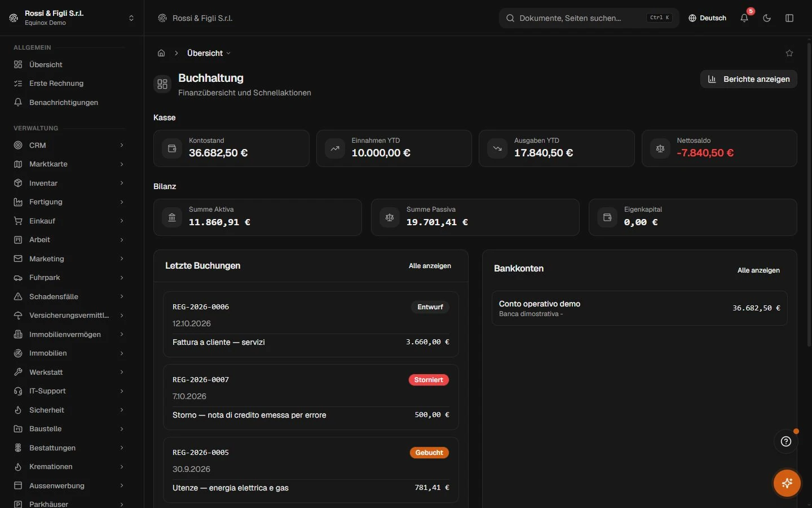Open the notifications bell icon
Viewport: 812px width, 508px height.
(x=744, y=18)
